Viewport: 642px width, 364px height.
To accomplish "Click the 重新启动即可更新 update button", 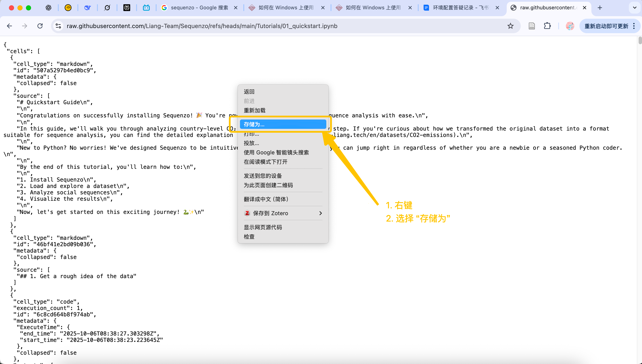I will 606,26.
